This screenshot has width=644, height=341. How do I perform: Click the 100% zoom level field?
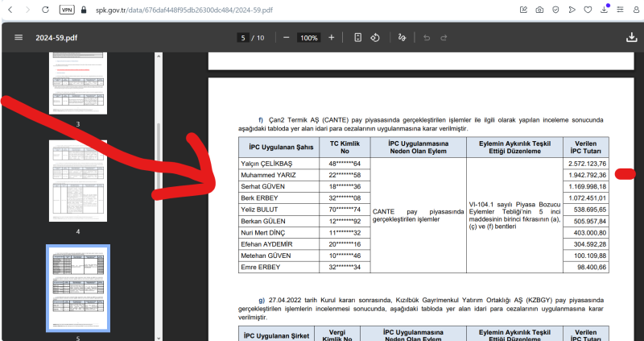click(x=308, y=38)
